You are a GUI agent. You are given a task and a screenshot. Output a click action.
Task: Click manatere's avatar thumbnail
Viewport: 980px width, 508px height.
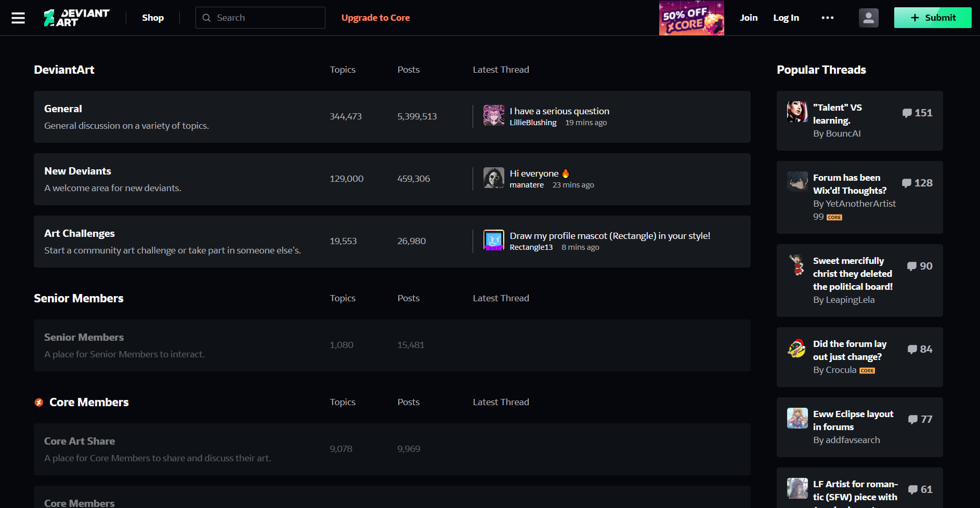point(494,178)
